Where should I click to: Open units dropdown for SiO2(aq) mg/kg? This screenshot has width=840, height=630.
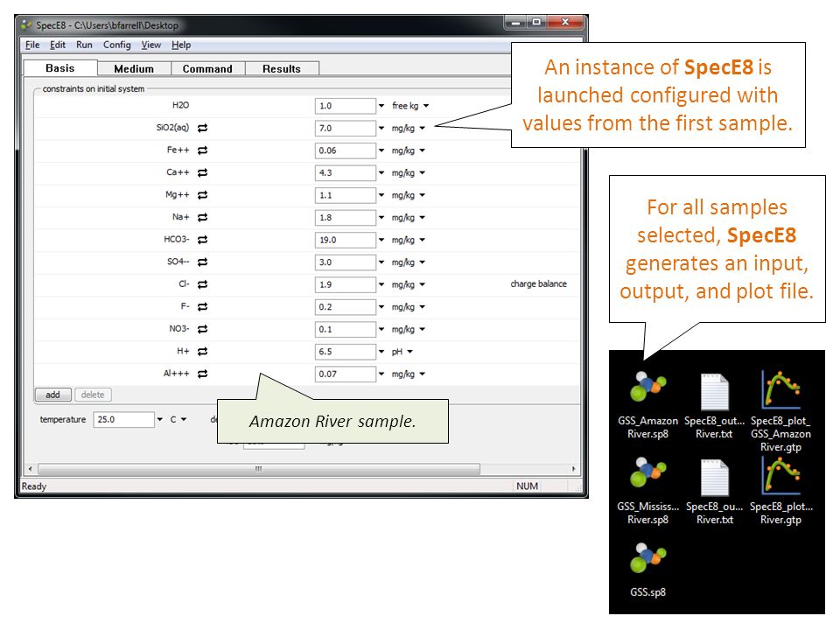coord(423,128)
